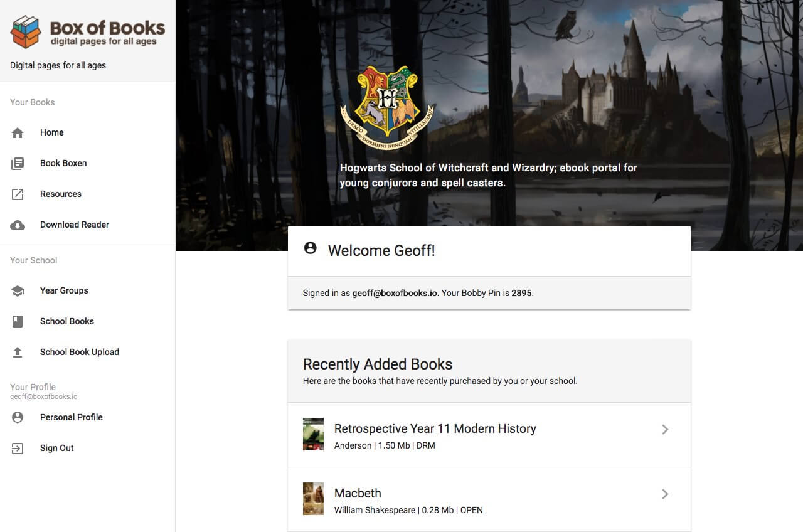Click the Personal Profile avatar icon

(x=18, y=417)
